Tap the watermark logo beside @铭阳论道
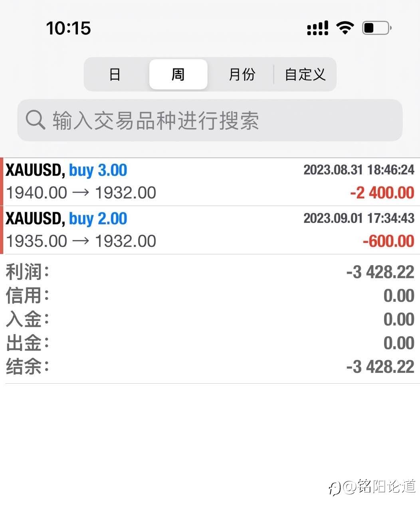 pos(335,487)
